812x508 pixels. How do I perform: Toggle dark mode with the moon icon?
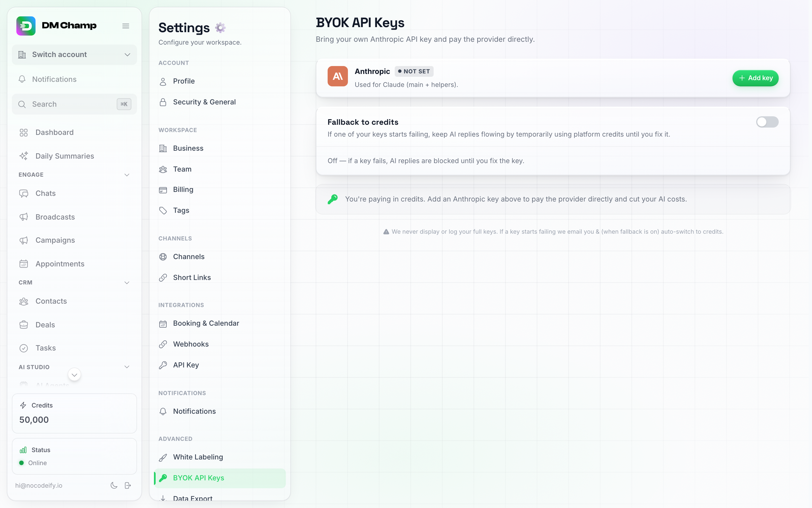[x=114, y=485]
